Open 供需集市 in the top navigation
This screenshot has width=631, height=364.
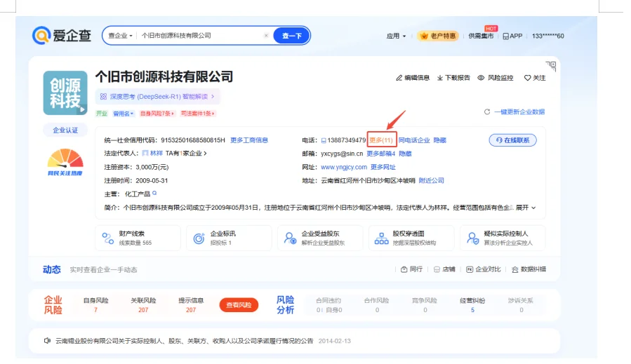(481, 36)
